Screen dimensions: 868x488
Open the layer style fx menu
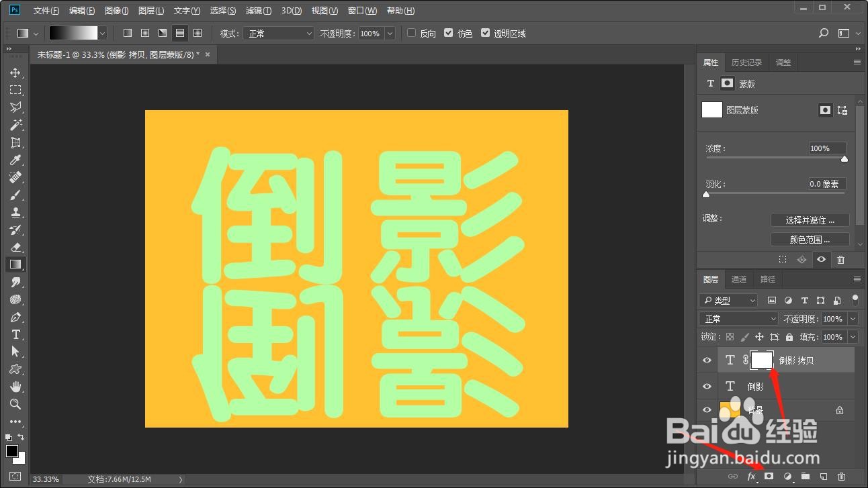pos(752,476)
